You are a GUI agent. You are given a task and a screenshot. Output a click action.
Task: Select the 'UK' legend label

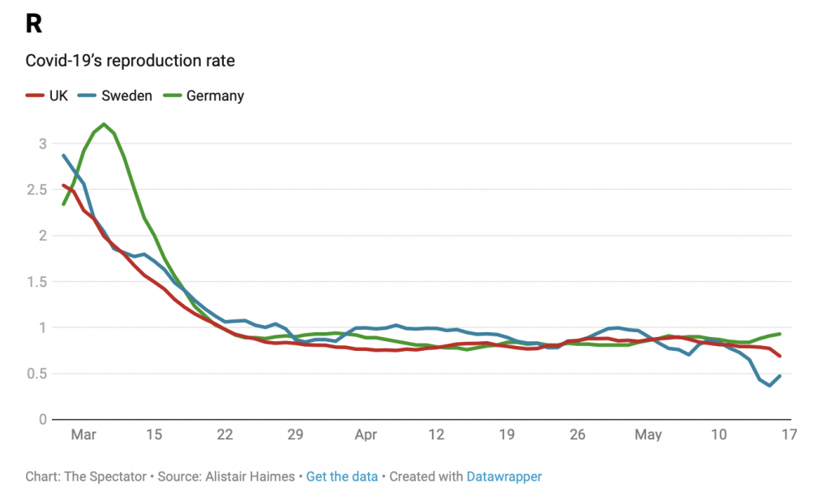coord(58,96)
